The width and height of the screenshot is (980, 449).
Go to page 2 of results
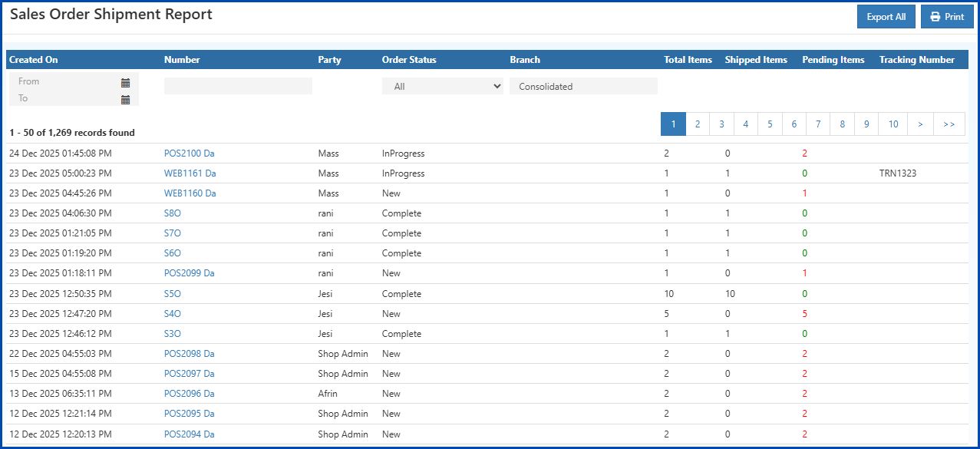[697, 124]
